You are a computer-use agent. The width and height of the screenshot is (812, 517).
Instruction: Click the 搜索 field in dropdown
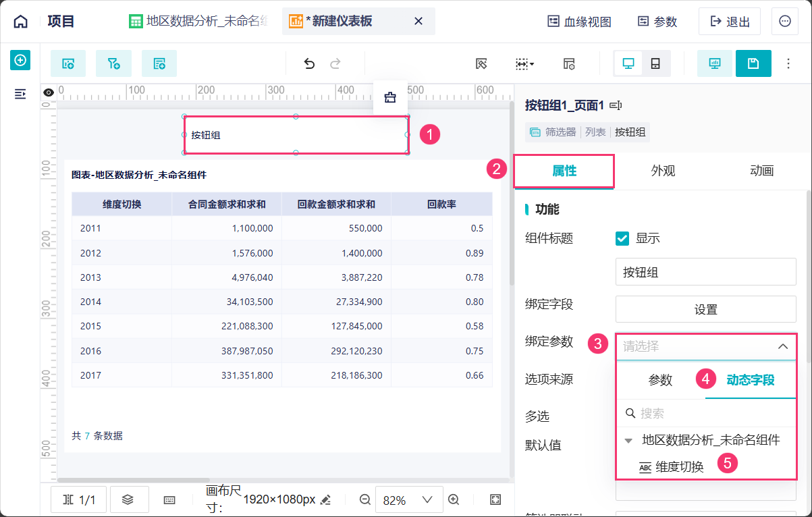(x=705, y=413)
